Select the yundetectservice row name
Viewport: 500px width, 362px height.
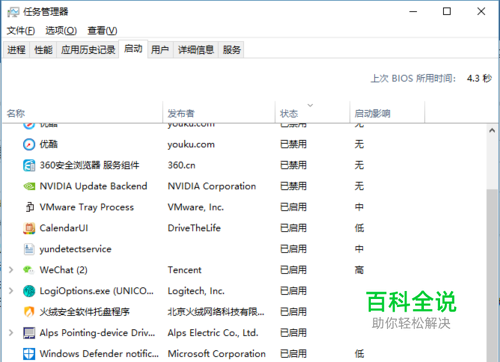click(x=75, y=249)
